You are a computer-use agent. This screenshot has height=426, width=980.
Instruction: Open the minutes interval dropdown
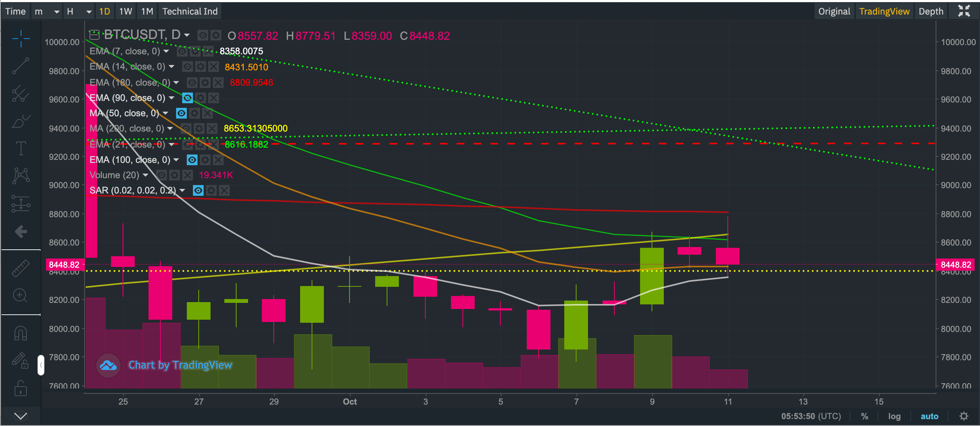(47, 11)
